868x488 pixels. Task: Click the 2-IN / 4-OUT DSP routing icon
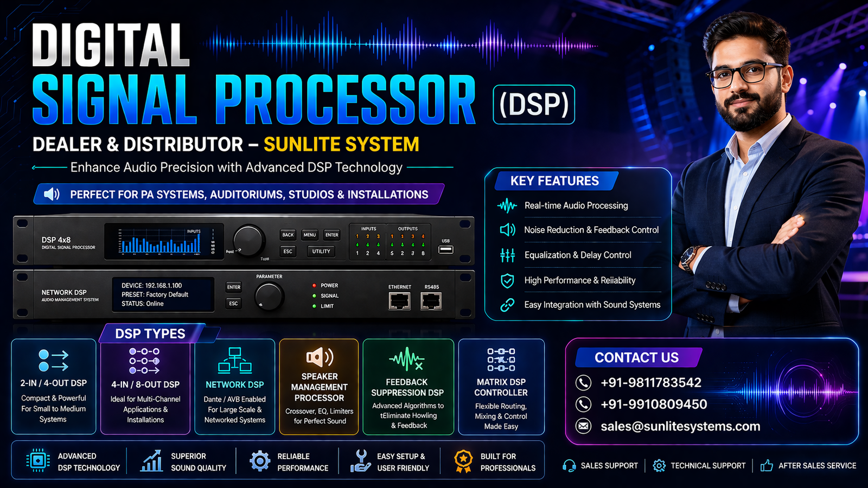point(53,361)
